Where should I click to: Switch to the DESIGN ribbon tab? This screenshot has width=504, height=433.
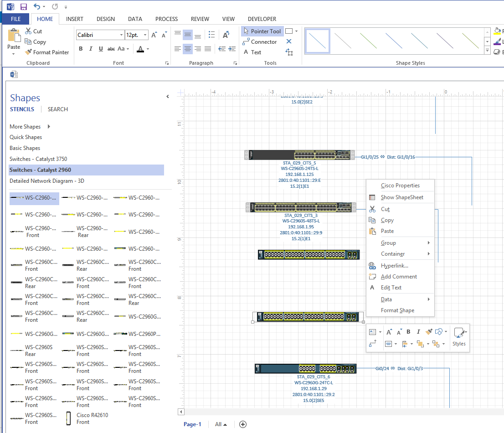(106, 19)
